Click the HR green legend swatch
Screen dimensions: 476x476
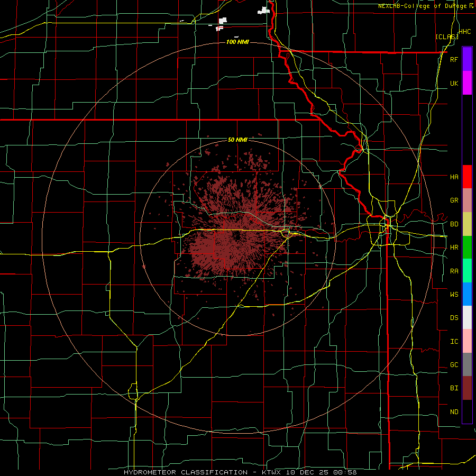[x=467, y=248]
